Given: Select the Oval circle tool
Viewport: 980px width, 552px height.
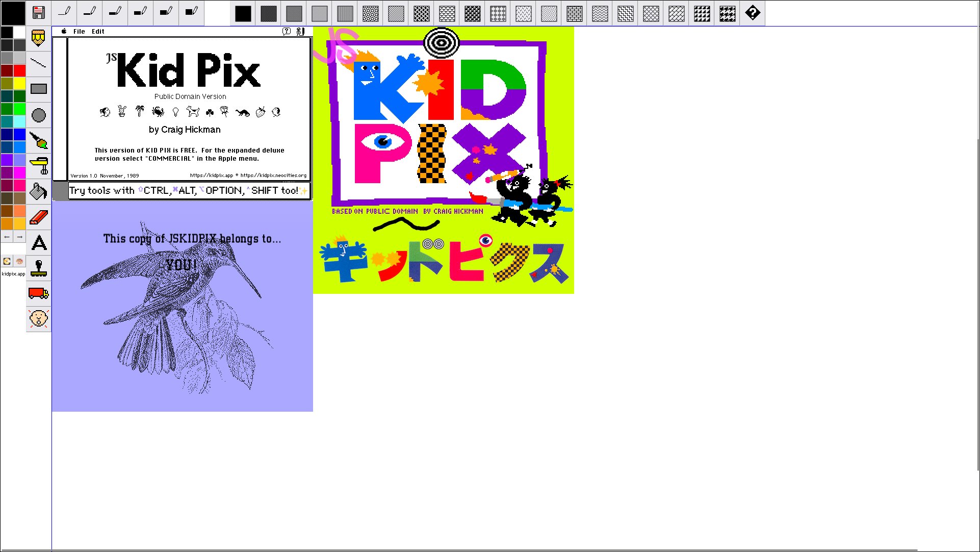Looking at the screenshot, I should (39, 115).
